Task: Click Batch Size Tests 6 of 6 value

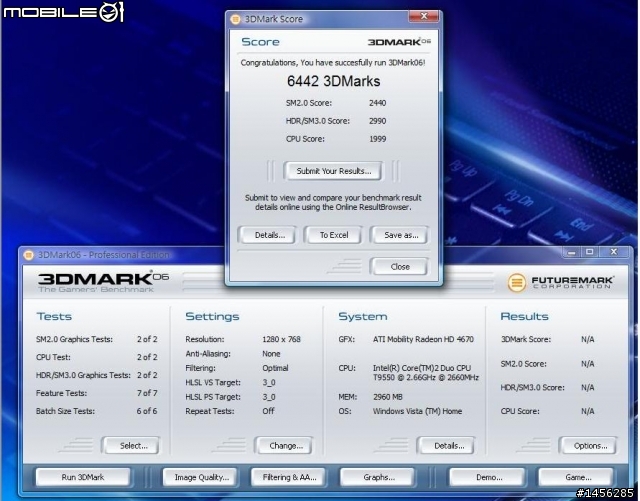Action: (x=147, y=411)
